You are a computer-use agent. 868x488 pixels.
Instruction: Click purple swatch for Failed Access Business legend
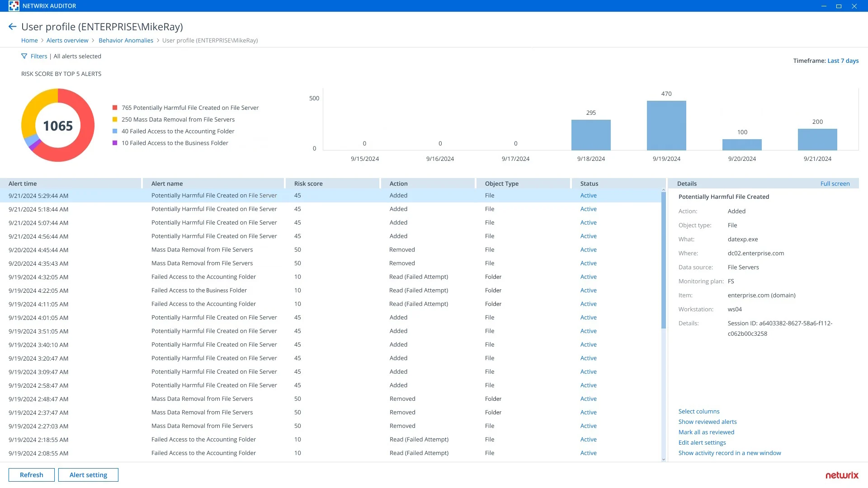115,143
